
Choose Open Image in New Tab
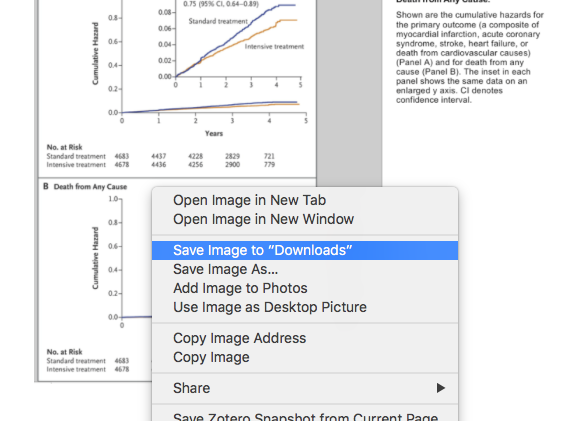point(305,200)
